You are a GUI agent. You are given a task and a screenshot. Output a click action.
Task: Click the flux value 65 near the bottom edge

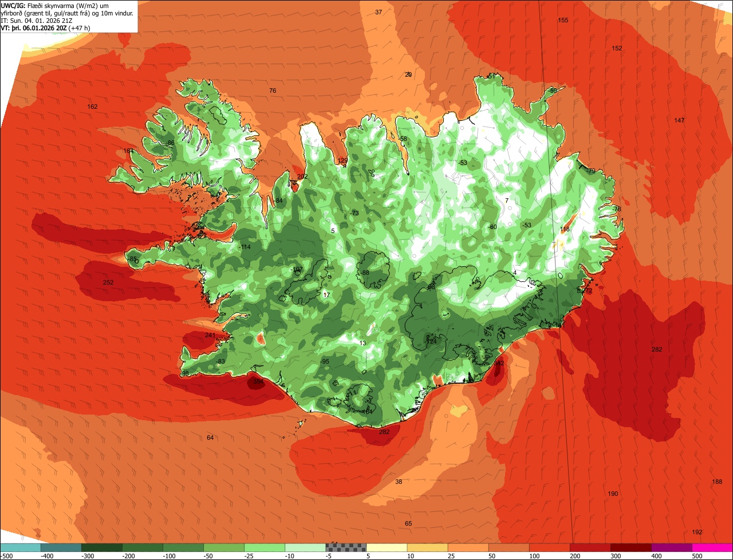coord(408,523)
